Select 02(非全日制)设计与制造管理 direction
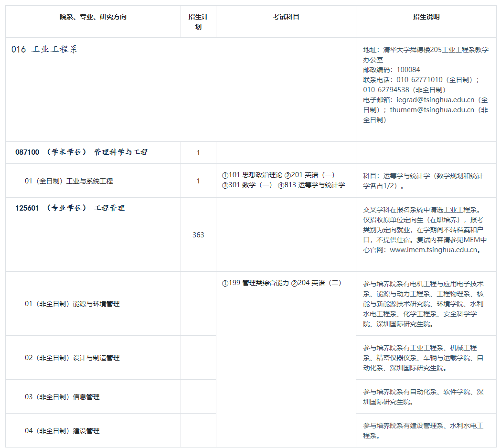The width and height of the screenshot is (501, 448). 72,358
